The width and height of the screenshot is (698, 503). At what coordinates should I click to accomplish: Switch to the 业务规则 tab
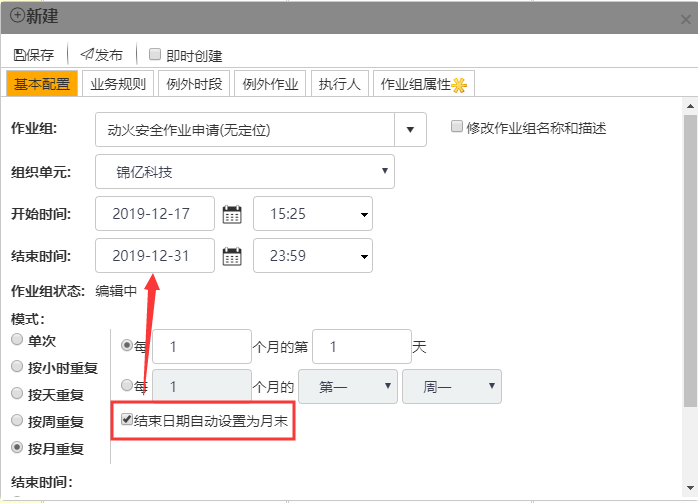117,84
